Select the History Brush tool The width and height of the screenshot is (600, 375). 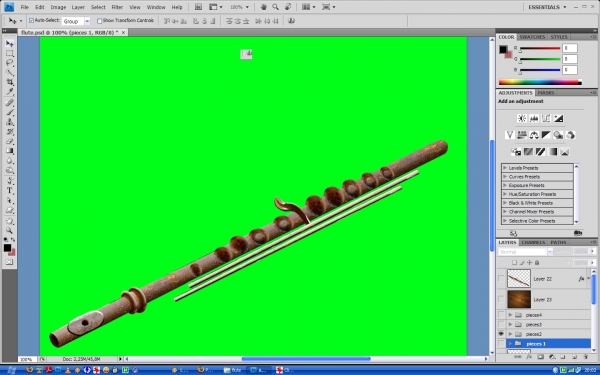tap(9, 132)
